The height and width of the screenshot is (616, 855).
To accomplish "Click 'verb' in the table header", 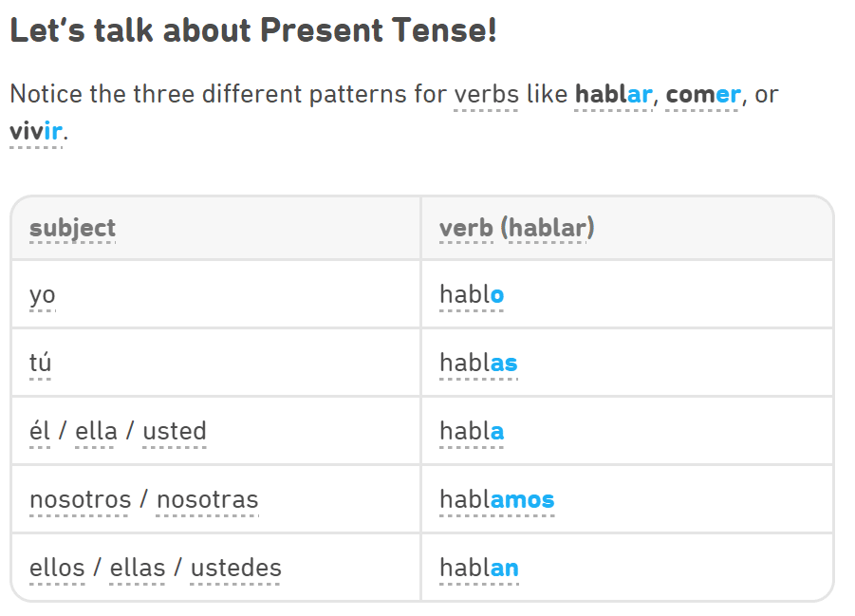I will (466, 228).
